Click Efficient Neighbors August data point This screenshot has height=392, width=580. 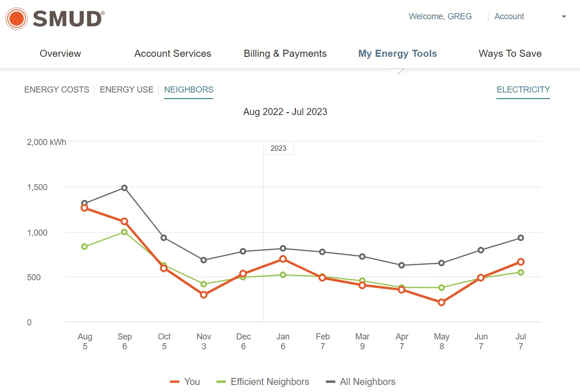pyautogui.click(x=85, y=246)
